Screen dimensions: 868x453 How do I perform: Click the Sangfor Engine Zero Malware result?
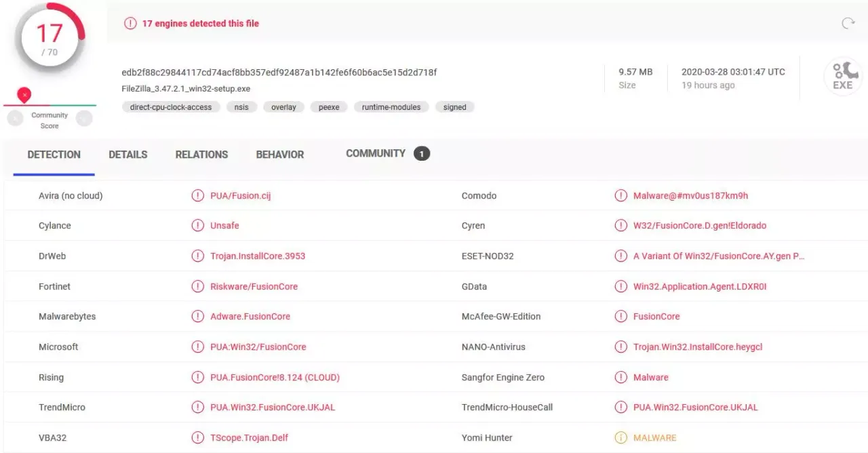tap(651, 377)
